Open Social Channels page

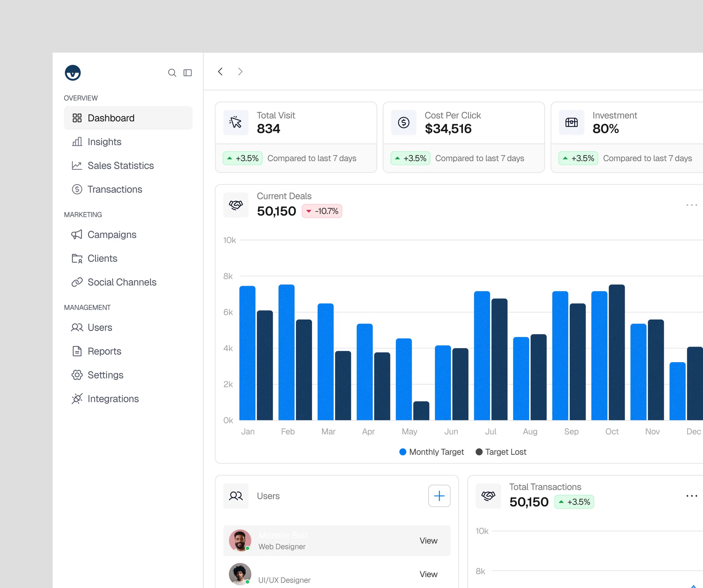coord(128,282)
